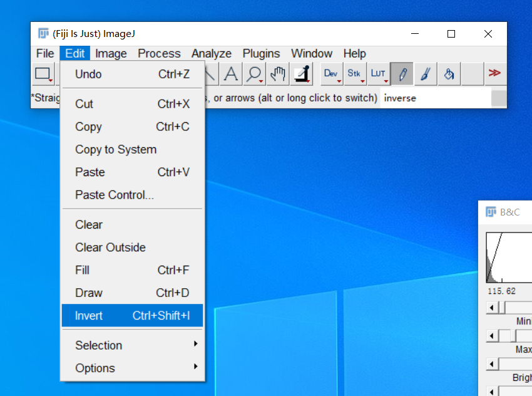
Task: Open the Process menu
Action: [159, 53]
